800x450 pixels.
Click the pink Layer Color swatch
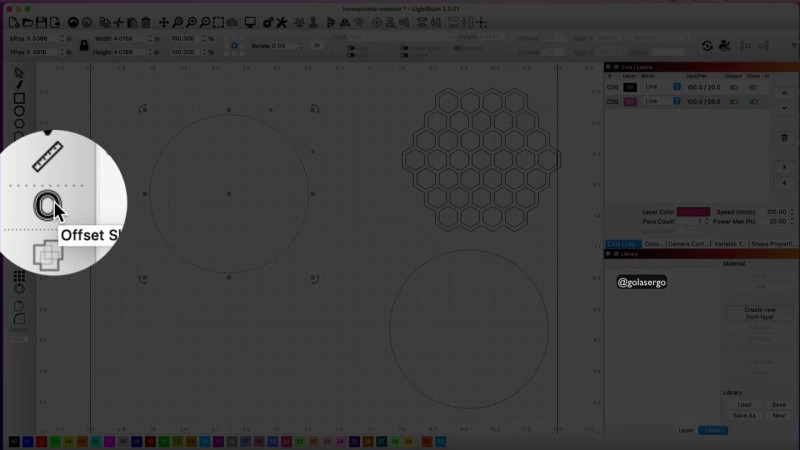[693, 212]
